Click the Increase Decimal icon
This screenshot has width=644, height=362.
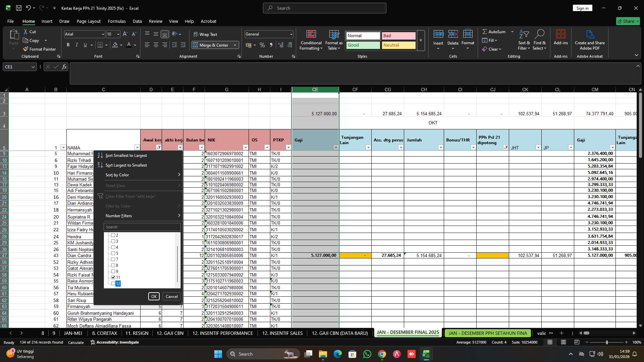pos(281,45)
